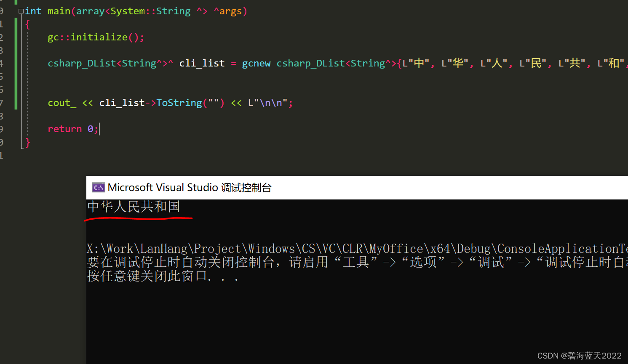This screenshot has height=364, width=628.
Task: Click the '^args' parameter
Action: coord(228,11)
